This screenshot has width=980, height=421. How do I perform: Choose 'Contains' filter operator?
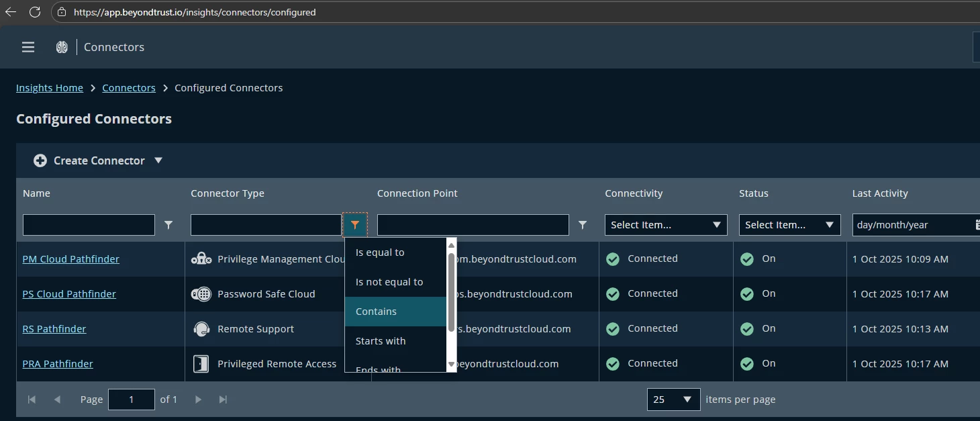tap(395, 312)
